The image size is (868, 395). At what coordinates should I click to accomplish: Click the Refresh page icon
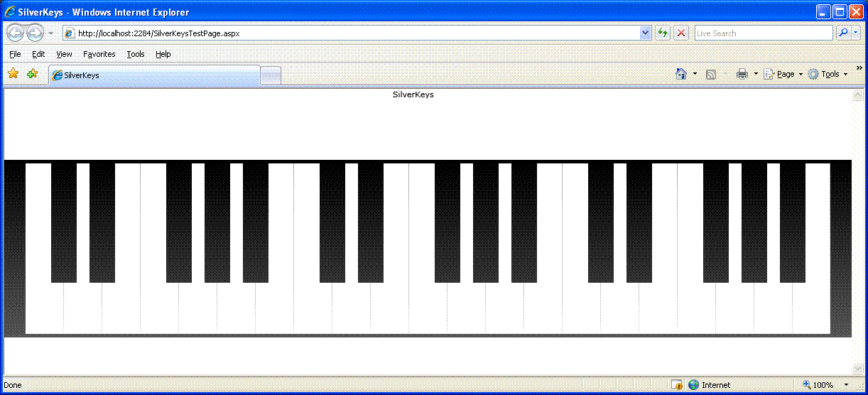pos(663,33)
